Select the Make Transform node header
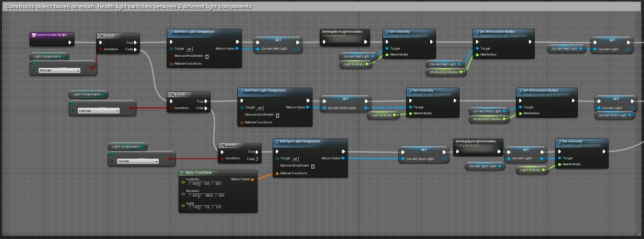 pyautogui.click(x=218, y=172)
